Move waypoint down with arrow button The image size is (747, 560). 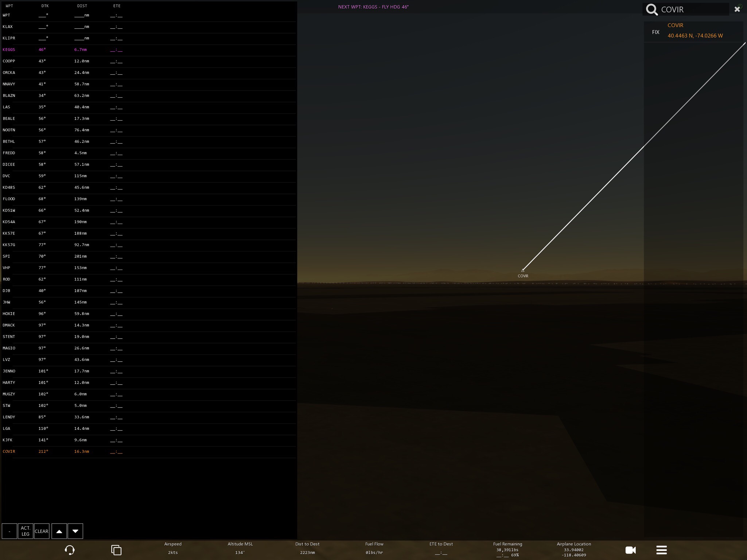pos(75,531)
